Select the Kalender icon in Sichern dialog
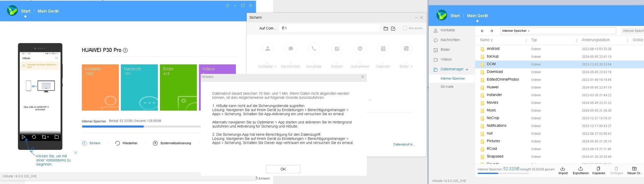This screenshot has height=184, width=644. [x=383, y=49]
